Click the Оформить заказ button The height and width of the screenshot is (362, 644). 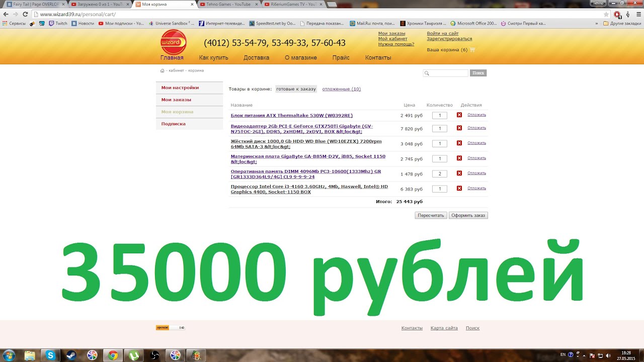coord(468,215)
